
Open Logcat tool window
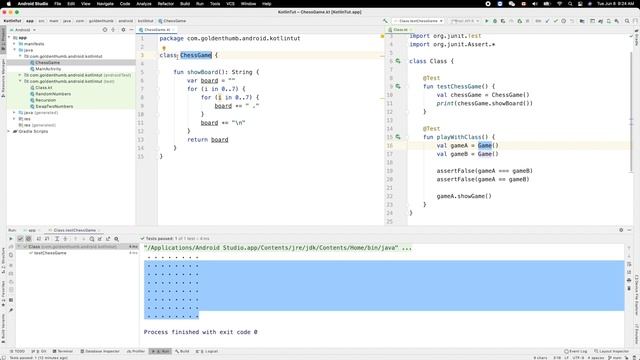coord(207,351)
